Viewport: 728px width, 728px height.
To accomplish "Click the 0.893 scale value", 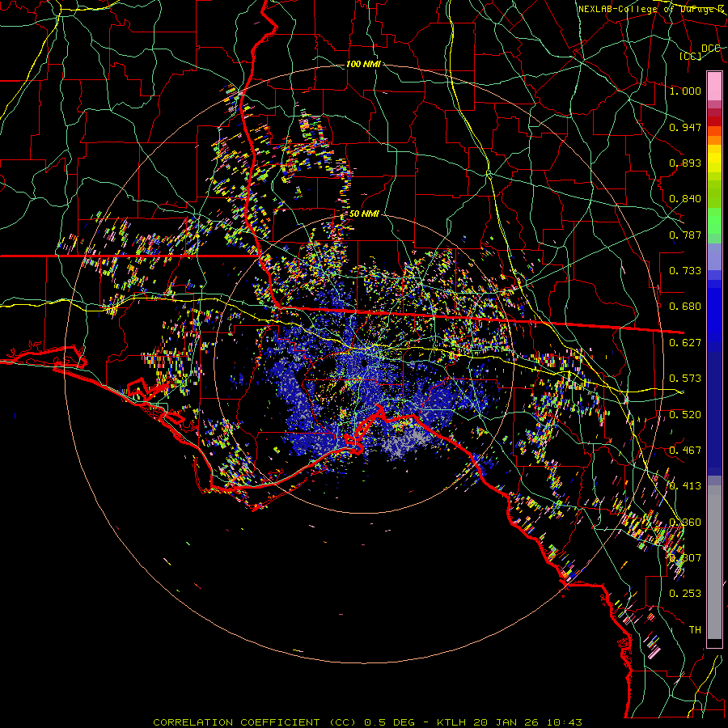I will (685, 163).
